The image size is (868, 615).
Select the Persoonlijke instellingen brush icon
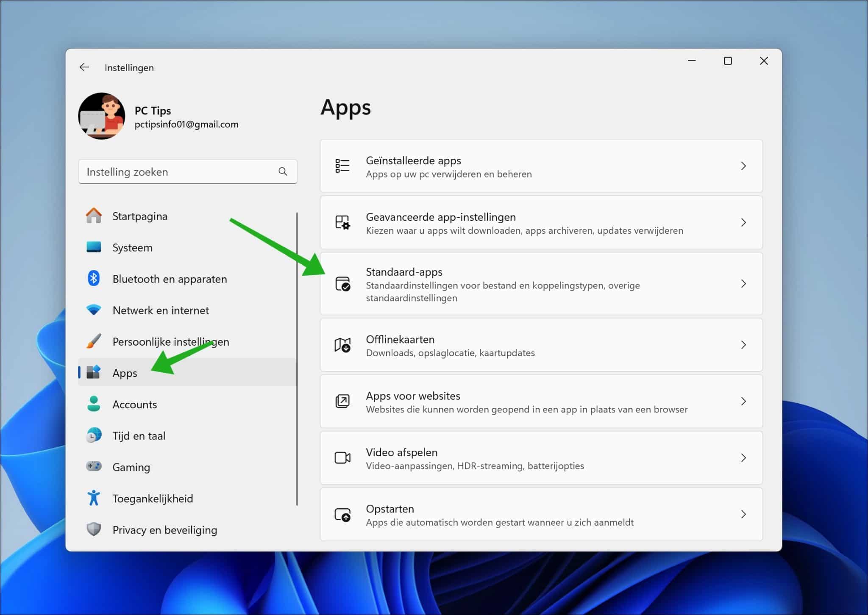click(94, 341)
